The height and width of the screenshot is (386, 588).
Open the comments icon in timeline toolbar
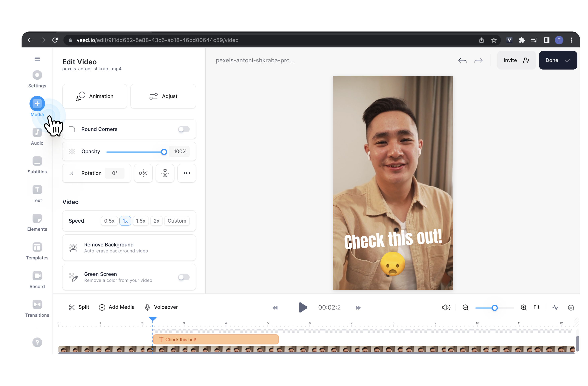pos(571,307)
